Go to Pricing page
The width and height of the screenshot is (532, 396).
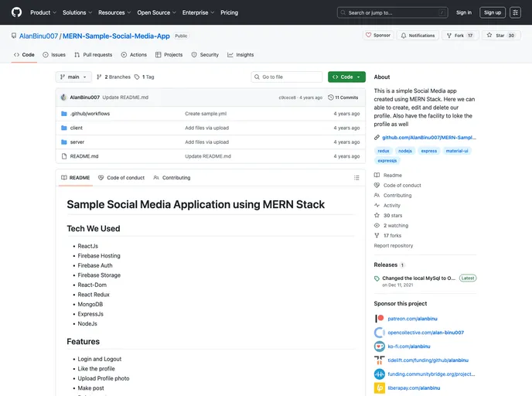229,12
